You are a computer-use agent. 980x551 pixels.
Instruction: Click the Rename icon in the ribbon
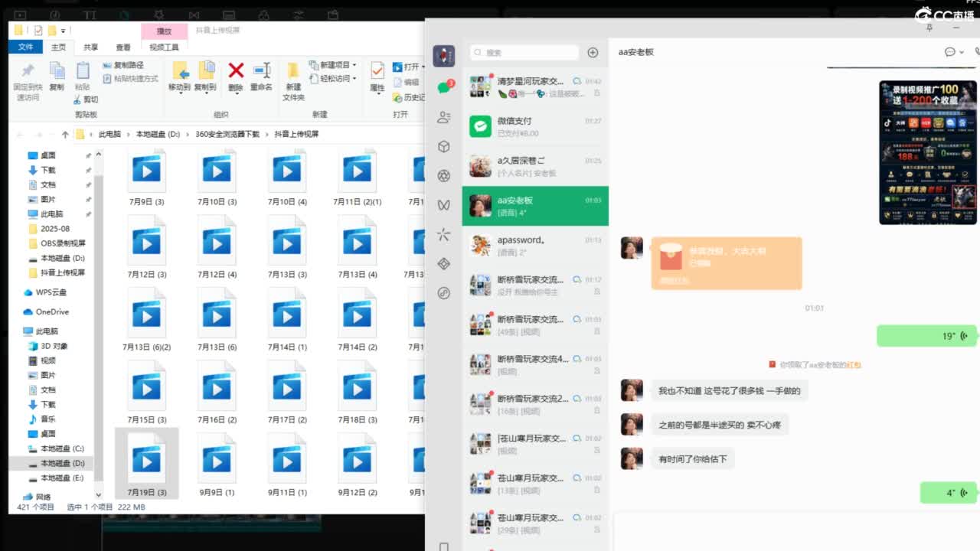pyautogui.click(x=261, y=71)
